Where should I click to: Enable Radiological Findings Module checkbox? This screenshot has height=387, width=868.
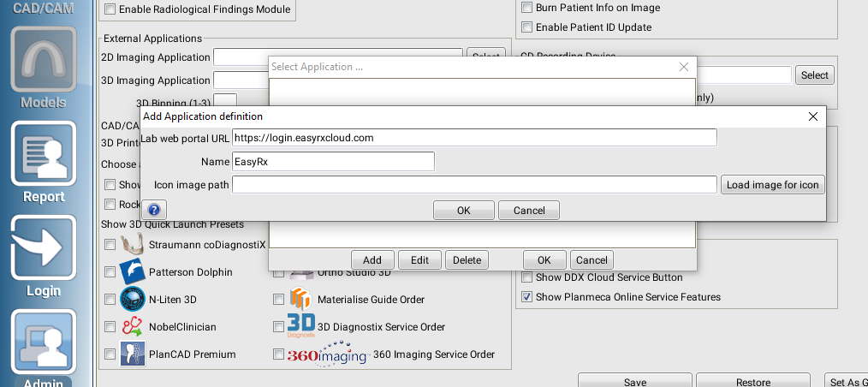[x=110, y=9]
